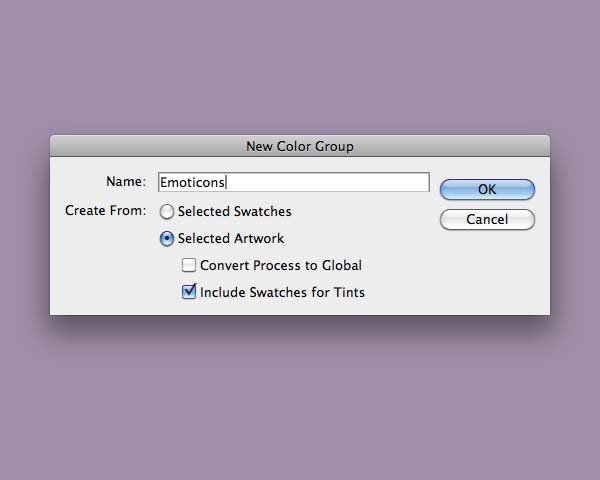Click the "Include Swatches for Tints" label text
This screenshot has height=480, width=600.
point(282,293)
